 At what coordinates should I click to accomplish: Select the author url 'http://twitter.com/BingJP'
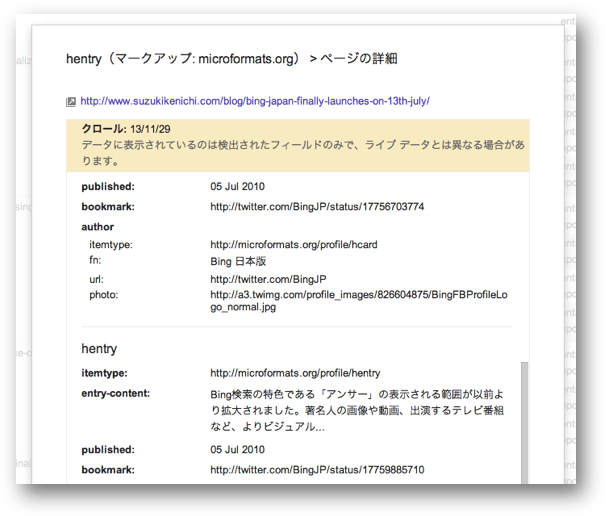[x=268, y=279]
